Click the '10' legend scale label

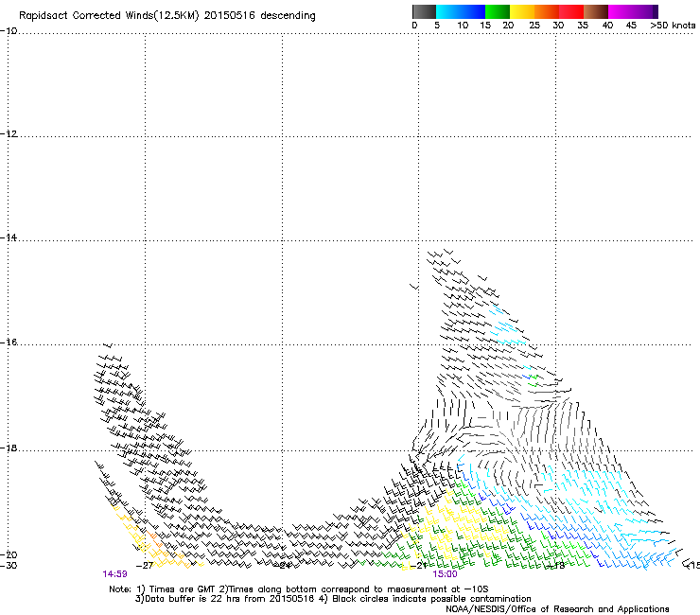point(463,26)
